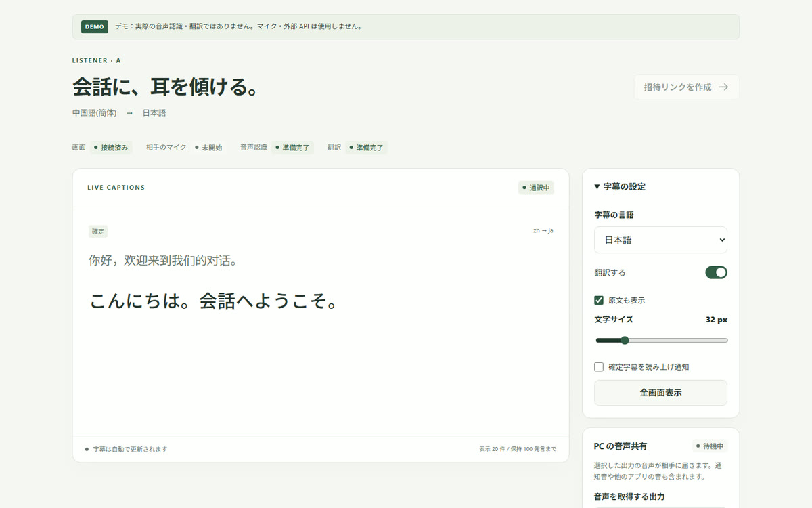Click the 字幕は自動で更新されます footer note
Viewport: 812px width, 508px height.
click(126, 449)
